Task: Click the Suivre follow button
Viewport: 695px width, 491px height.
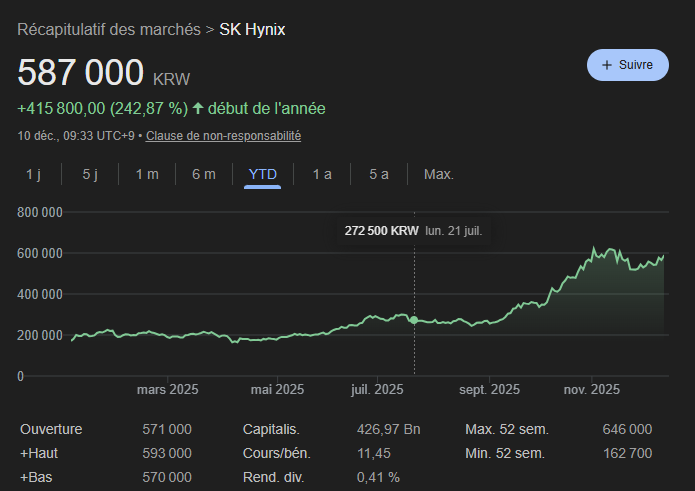Action: pyautogui.click(x=627, y=65)
